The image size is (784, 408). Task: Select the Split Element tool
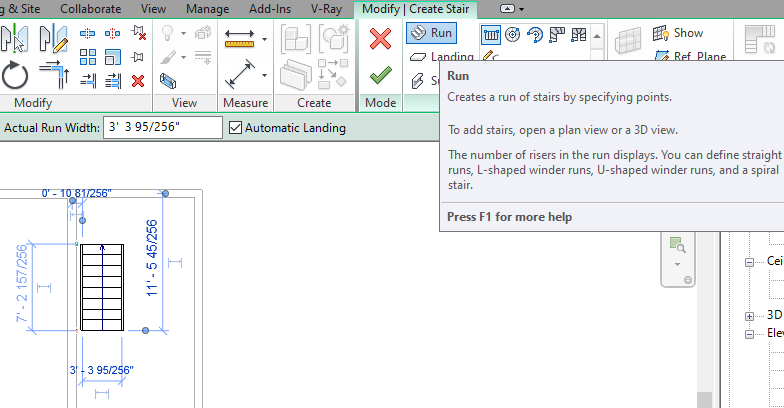click(88, 34)
